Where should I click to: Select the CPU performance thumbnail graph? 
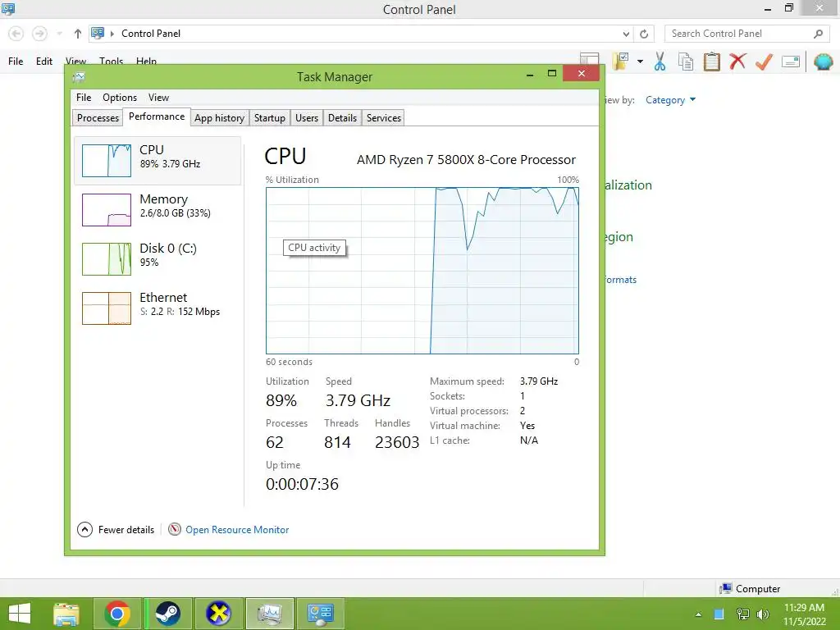(106, 160)
